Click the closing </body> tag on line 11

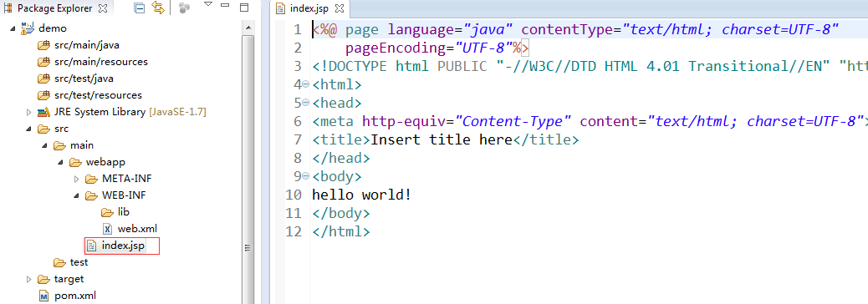click(x=341, y=213)
